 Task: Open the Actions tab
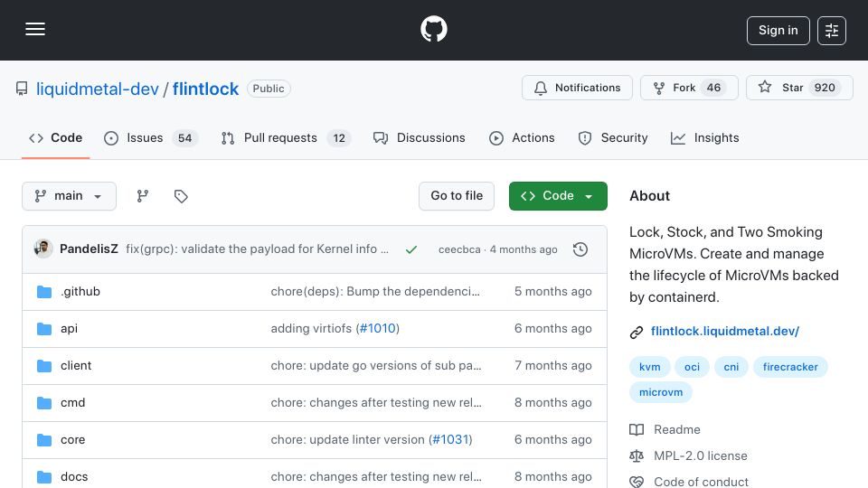tap(522, 137)
